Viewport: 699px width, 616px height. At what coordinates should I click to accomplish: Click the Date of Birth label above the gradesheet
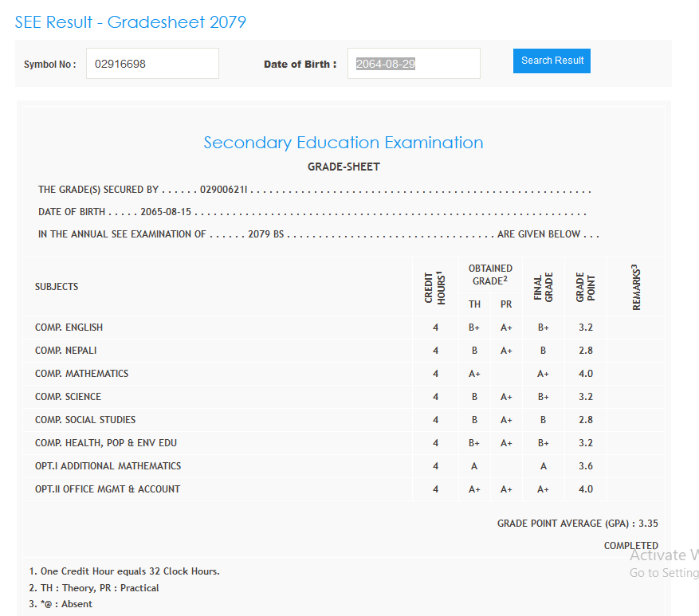[x=300, y=65]
